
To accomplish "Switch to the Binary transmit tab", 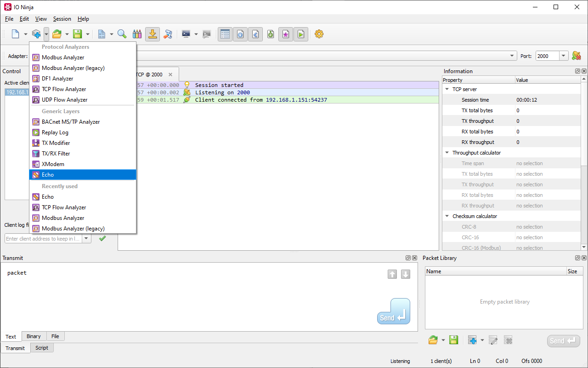I will [34, 336].
